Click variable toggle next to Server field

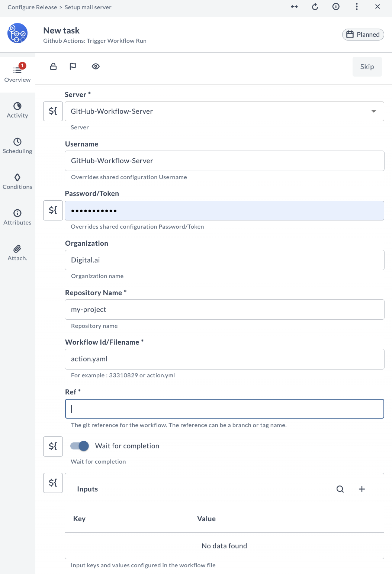[x=53, y=111]
